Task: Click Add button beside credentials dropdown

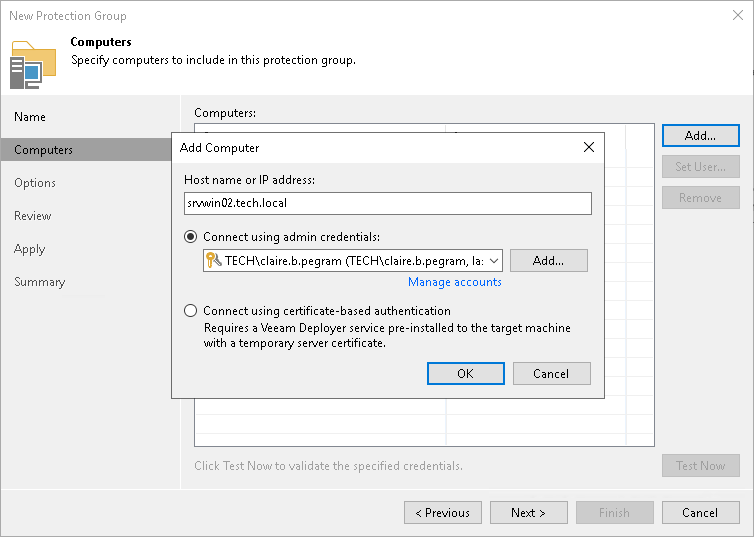Action: click(x=549, y=261)
